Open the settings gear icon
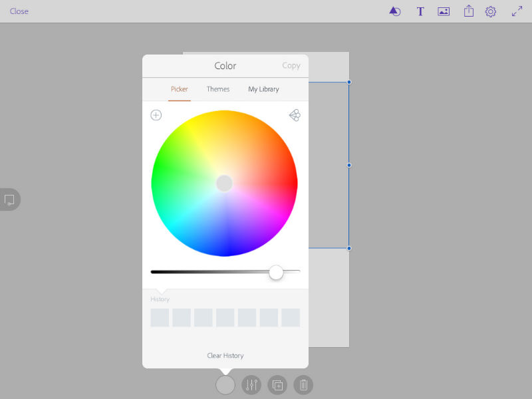Image resolution: width=532 pixels, height=399 pixels. pos(491,11)
